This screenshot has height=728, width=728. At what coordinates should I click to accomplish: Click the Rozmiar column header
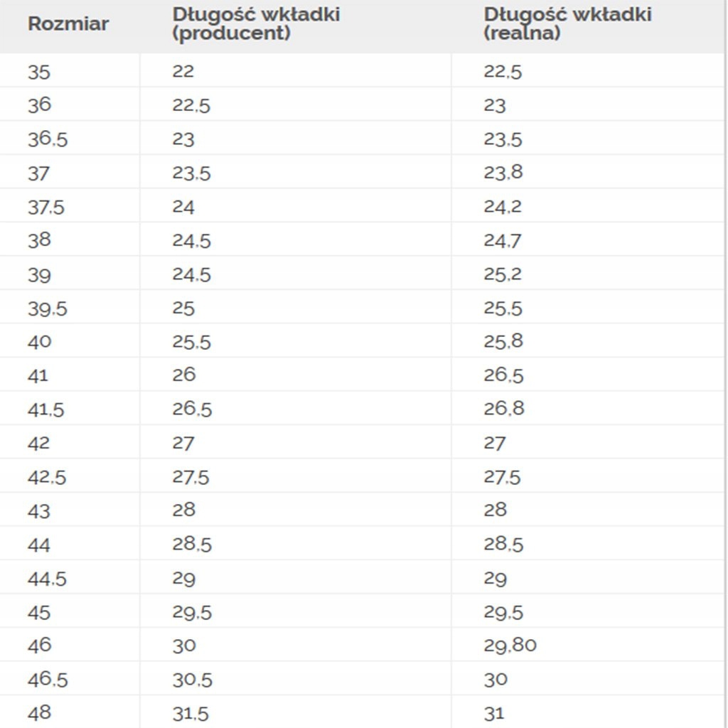[68, 23]
